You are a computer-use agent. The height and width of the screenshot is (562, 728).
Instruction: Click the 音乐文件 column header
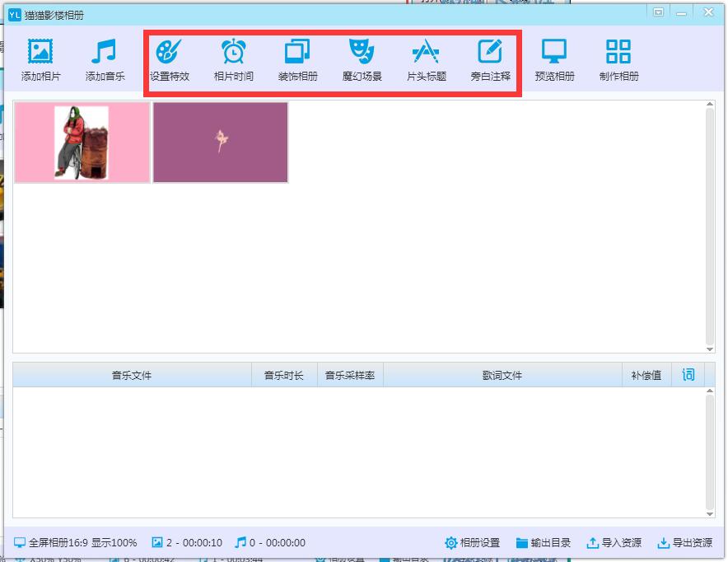(132, 375)
